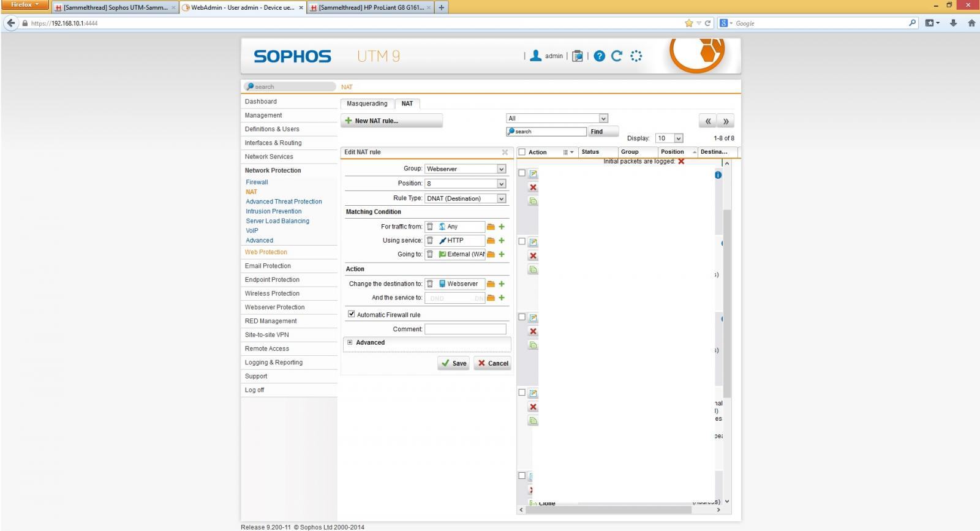
Task: Click the Comment input field
Action: click(466, 329)
